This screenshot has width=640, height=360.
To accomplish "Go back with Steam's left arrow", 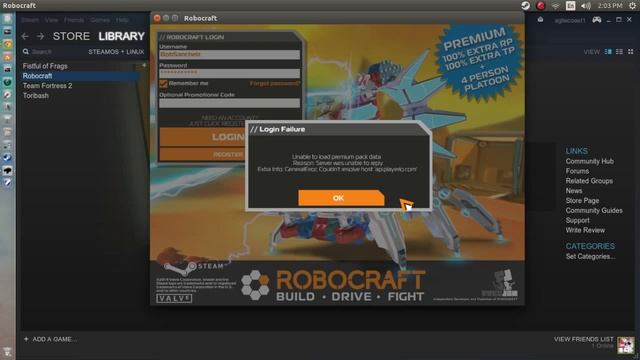I will [25, 36].
